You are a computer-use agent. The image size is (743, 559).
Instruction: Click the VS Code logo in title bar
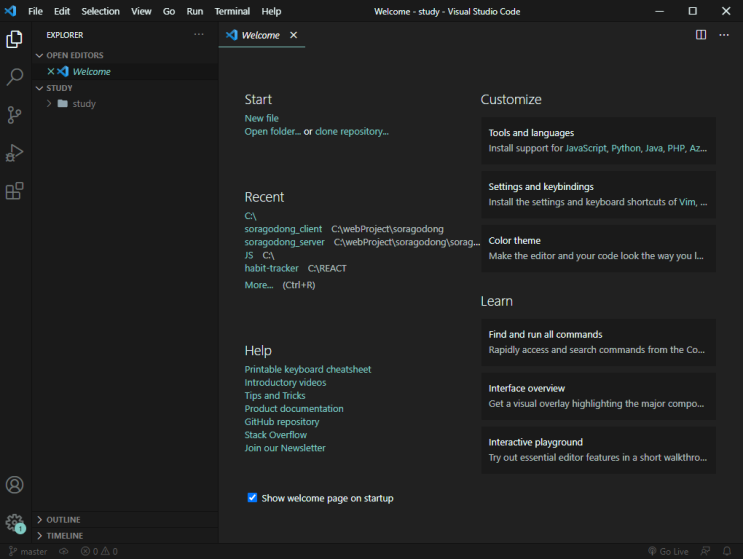[10, 11]
